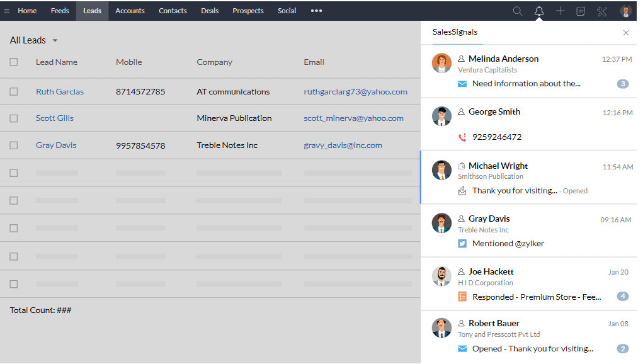The width and height of the screenshot is (643, 364).
Task: Switch to the Contacts tab
Action: point(173,11)
